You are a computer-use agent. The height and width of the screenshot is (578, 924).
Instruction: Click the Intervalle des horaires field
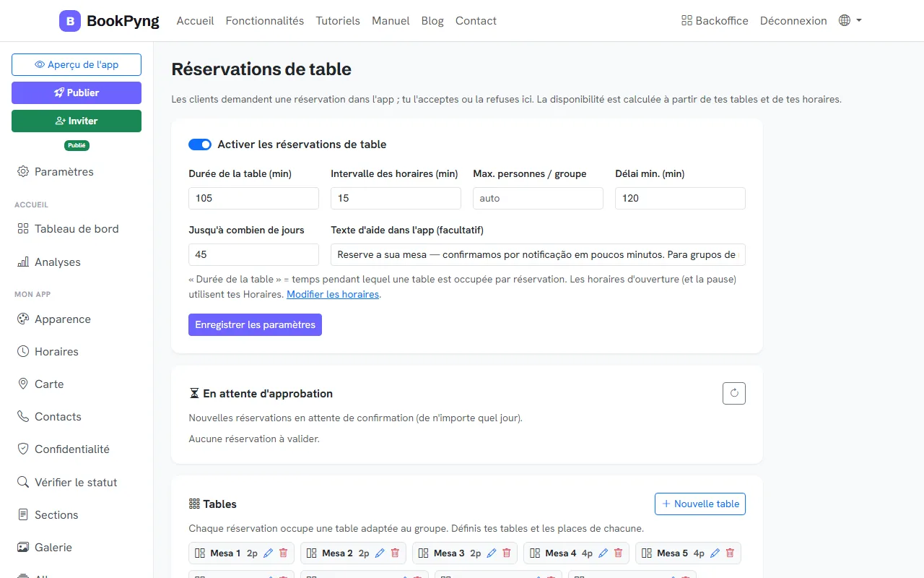[x=396, y=198]
